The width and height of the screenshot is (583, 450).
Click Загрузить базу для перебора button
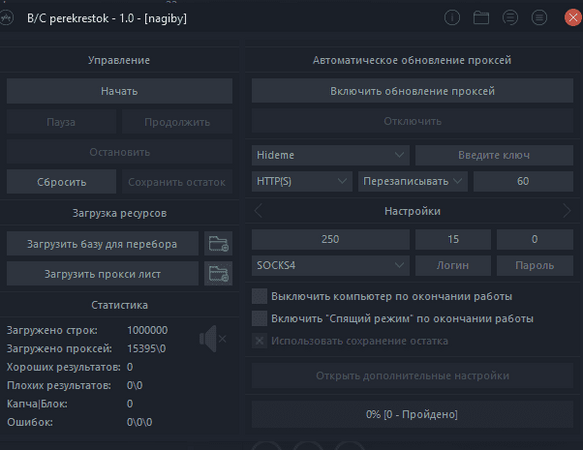click(102, 244)
